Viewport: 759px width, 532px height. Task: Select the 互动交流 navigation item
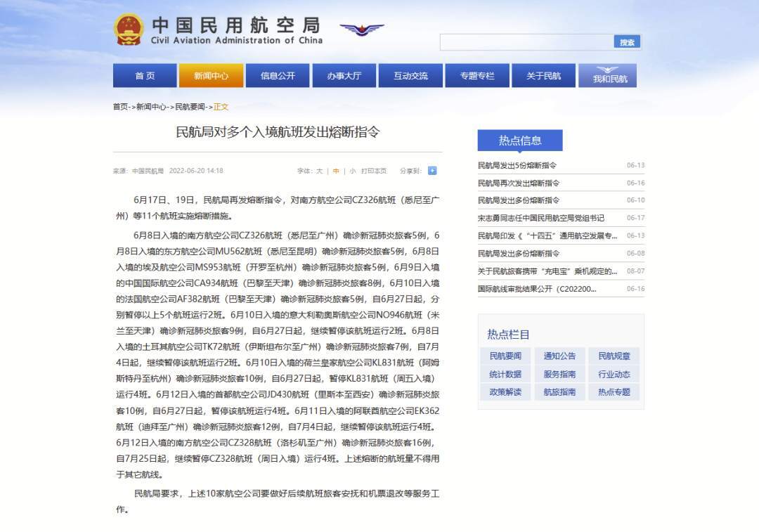[410, 76]
